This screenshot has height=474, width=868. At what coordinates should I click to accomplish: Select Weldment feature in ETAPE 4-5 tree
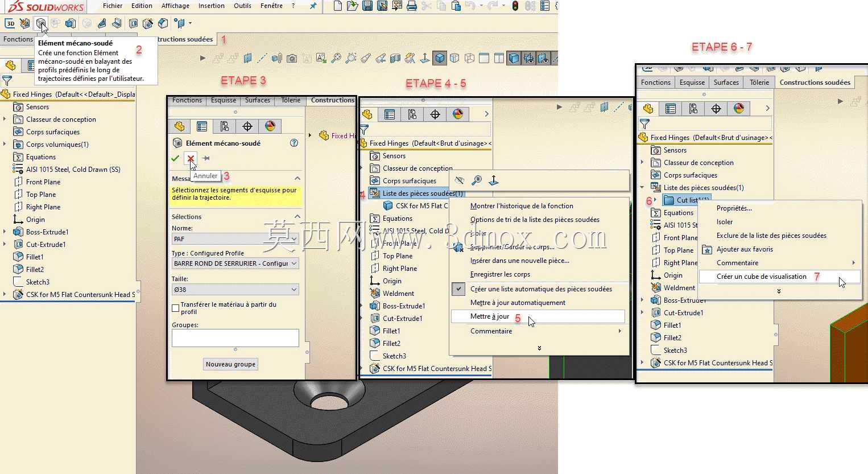pos(398,294)
